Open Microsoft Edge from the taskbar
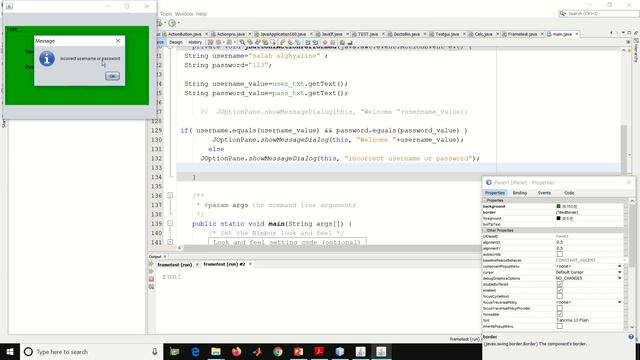This screenshot has width=640, height=360. [x=195, y=352]
